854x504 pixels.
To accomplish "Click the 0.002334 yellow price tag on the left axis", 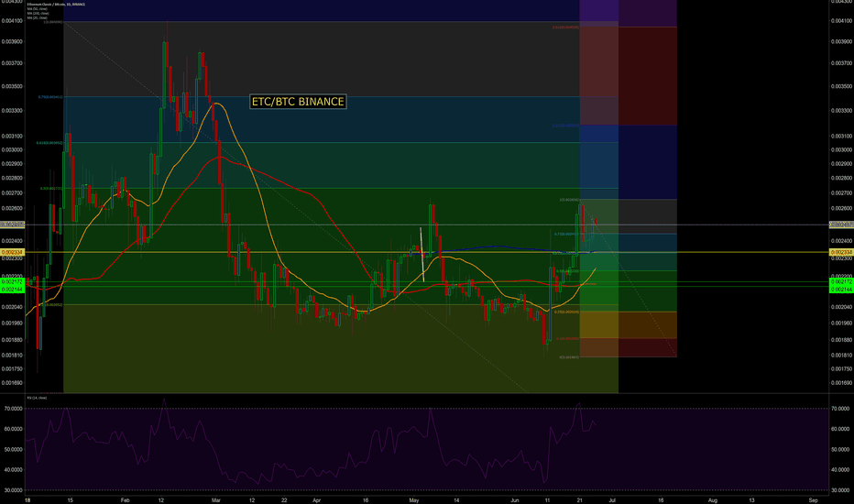I will (x=13, y=252).
